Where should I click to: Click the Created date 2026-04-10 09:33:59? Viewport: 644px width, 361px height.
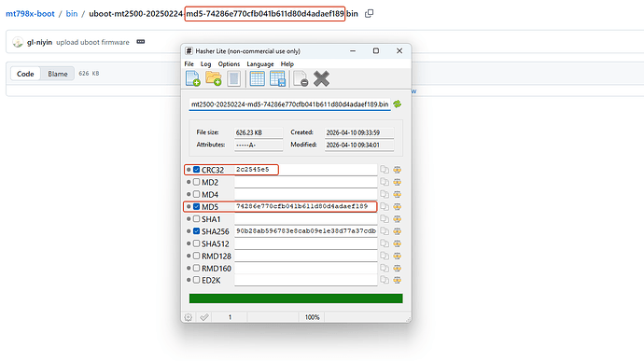point(359,132)
